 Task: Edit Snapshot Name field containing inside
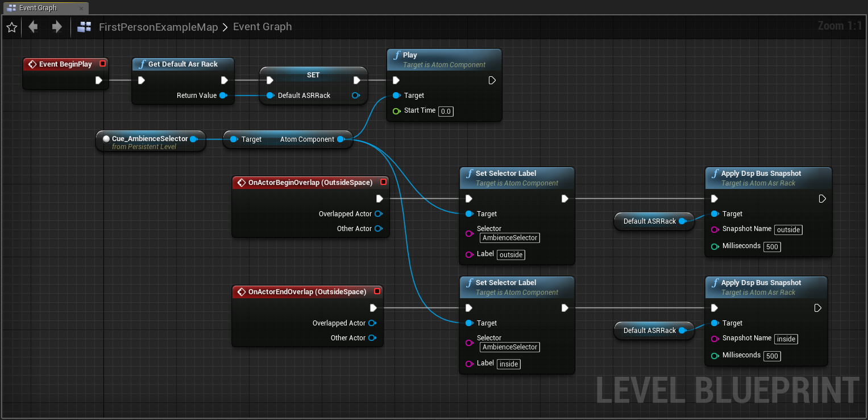click(786, 339)
